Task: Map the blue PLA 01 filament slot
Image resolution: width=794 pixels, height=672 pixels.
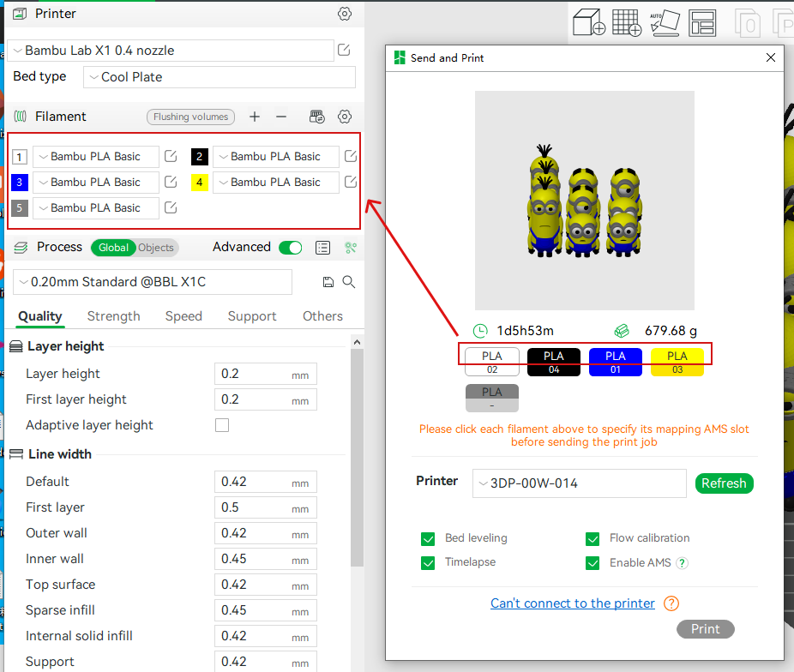Action: pyautogui.click(x=616, y=362)
